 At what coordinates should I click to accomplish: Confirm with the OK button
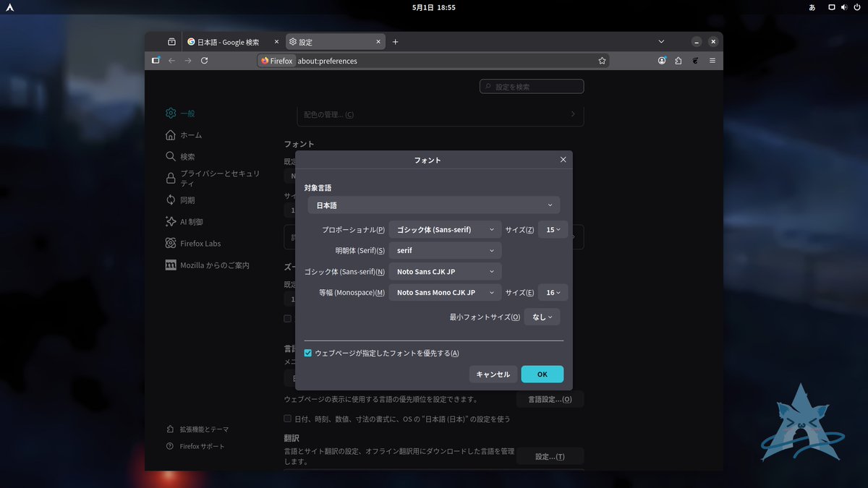(542, 374)
